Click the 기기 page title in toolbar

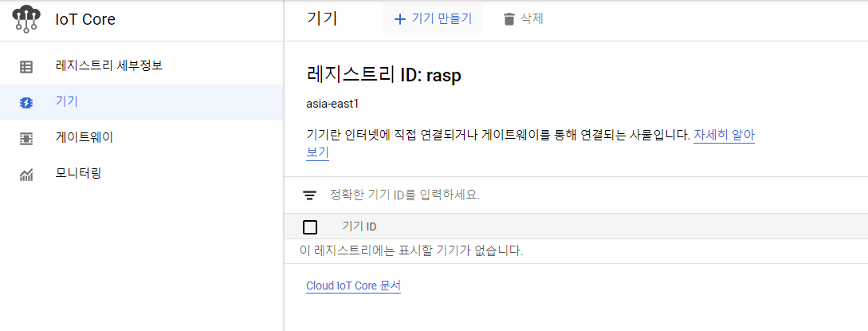point(322,19)
